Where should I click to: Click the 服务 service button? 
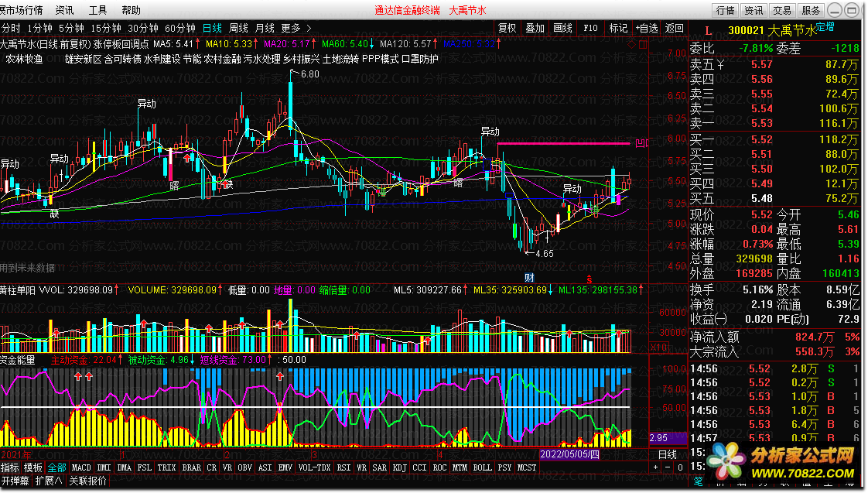(x=811, y=10)
